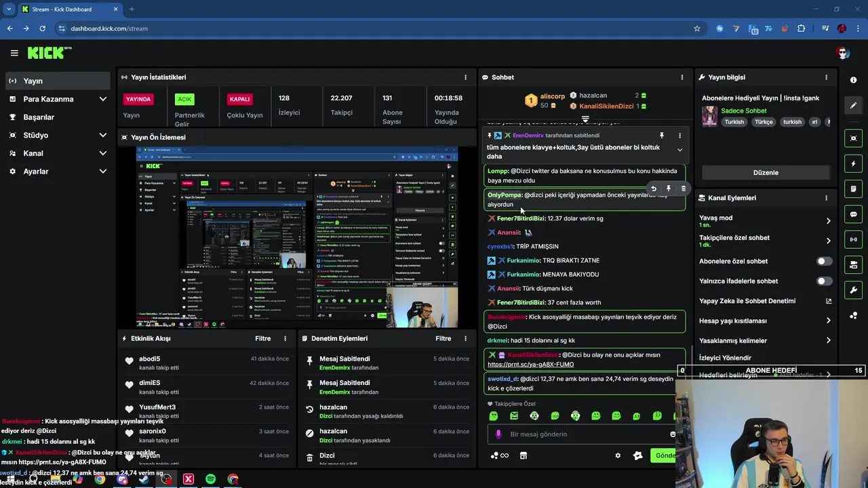
Task: Open Takipçilere özel sohbet options chevron
Action: [x=828, y=241]
